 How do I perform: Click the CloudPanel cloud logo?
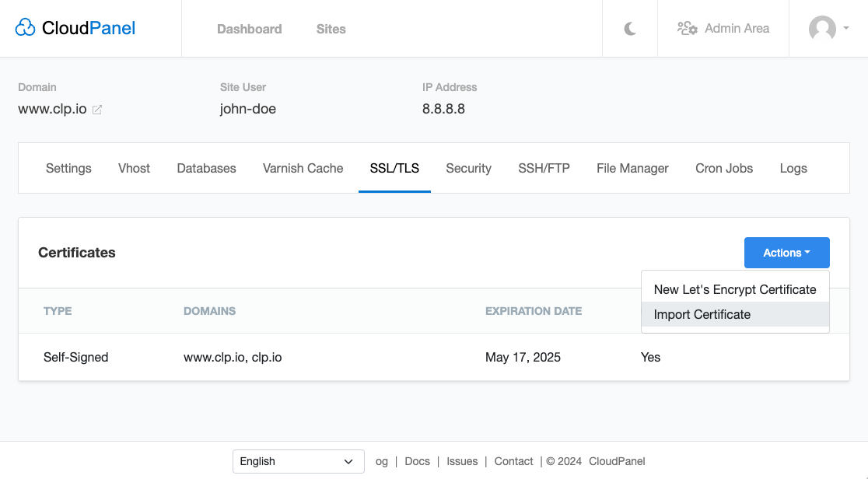pos(26,29)
